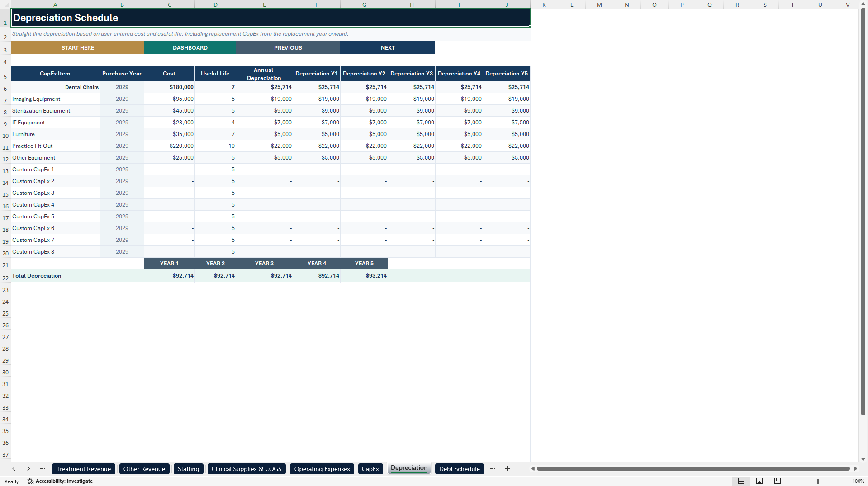Click the vertical scrollbar thumb
Image resolution: width=868 pixels, height=486 pixels.
click(863, 212)
